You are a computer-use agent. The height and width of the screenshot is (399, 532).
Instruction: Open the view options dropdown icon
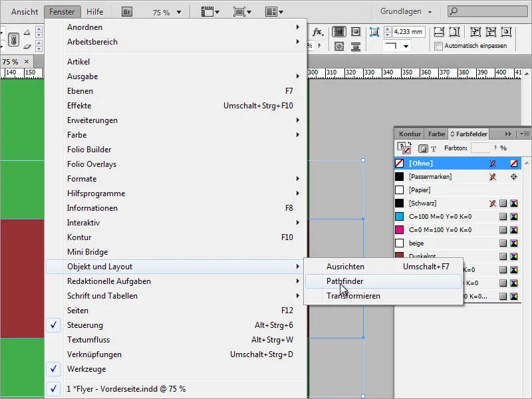(x=210, y=12)
